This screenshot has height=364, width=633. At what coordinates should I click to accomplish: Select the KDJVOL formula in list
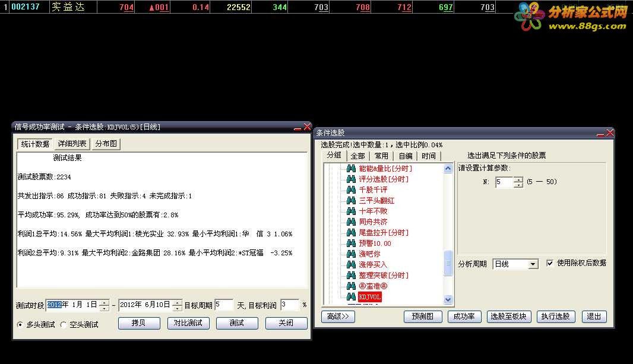tap(370, 297)
